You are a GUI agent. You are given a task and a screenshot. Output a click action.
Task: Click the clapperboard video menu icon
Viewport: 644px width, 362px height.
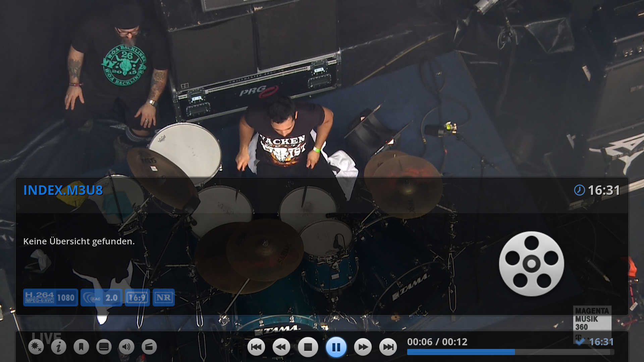[149, 347]
